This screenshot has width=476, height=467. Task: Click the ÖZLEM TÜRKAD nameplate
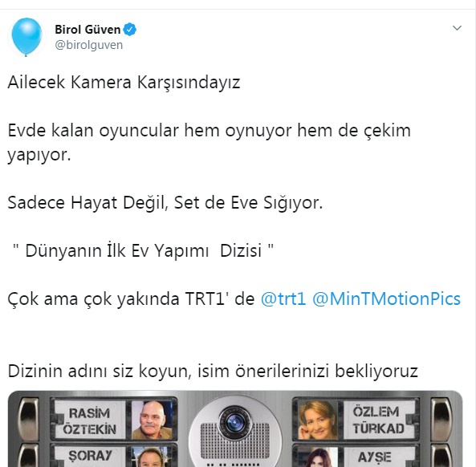379,420
